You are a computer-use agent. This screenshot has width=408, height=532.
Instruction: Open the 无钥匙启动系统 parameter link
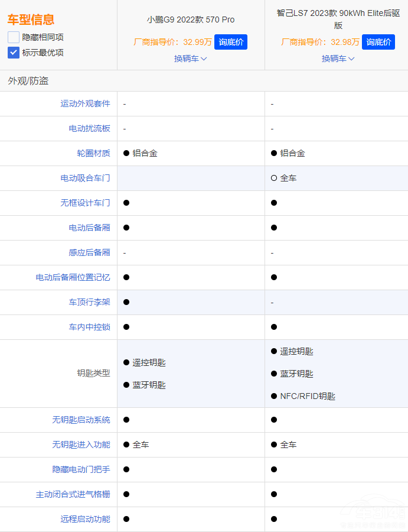pos(81,420)
